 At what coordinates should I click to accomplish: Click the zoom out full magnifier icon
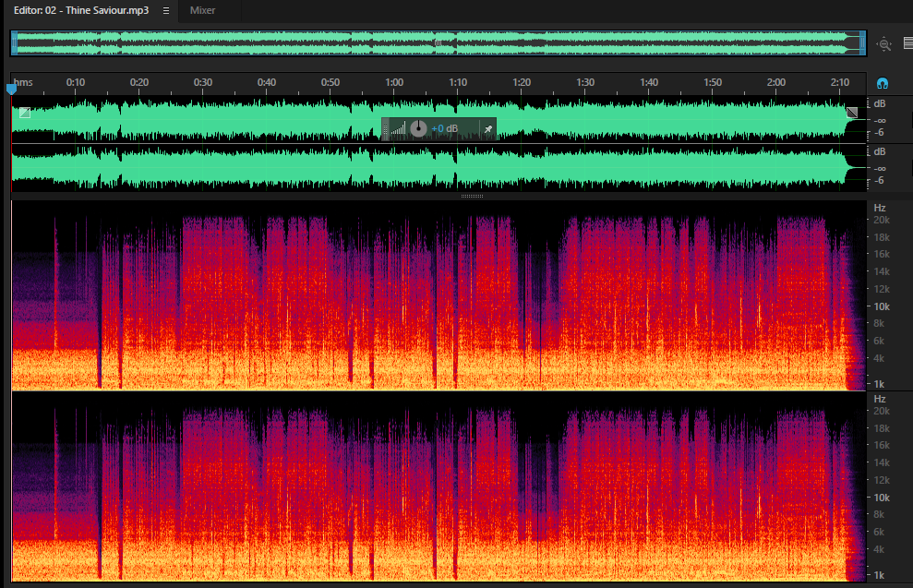click(x=884, y=43)
